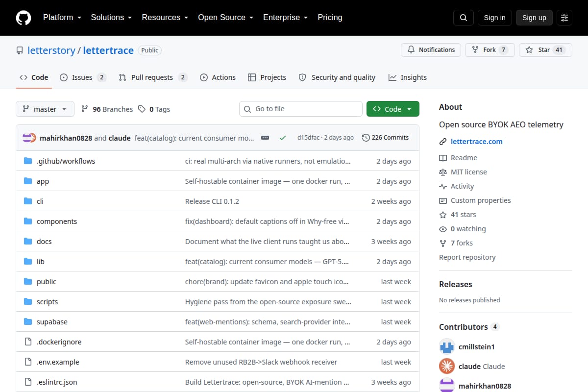Click the .env.example file icon

click(28, 362)
